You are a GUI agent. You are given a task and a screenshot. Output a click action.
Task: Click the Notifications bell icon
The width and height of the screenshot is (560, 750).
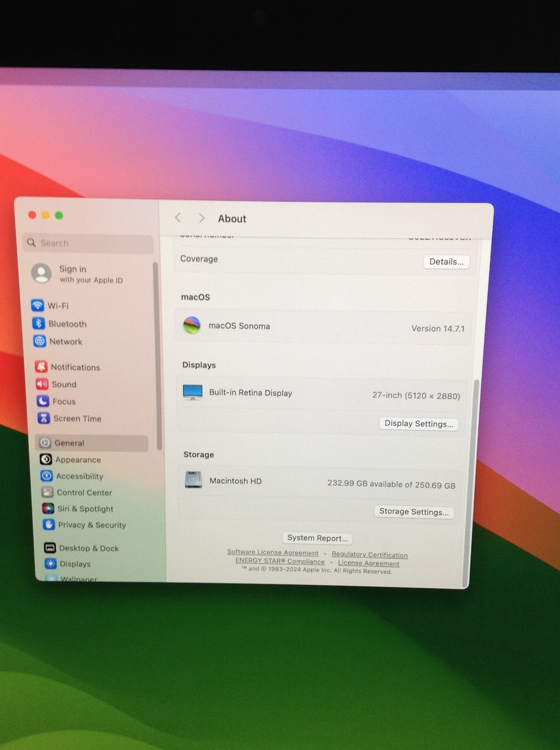(x=41, y=367)
